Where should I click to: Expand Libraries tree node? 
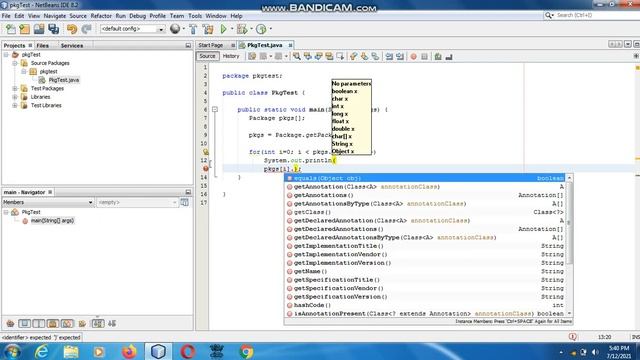click(15, 97)
